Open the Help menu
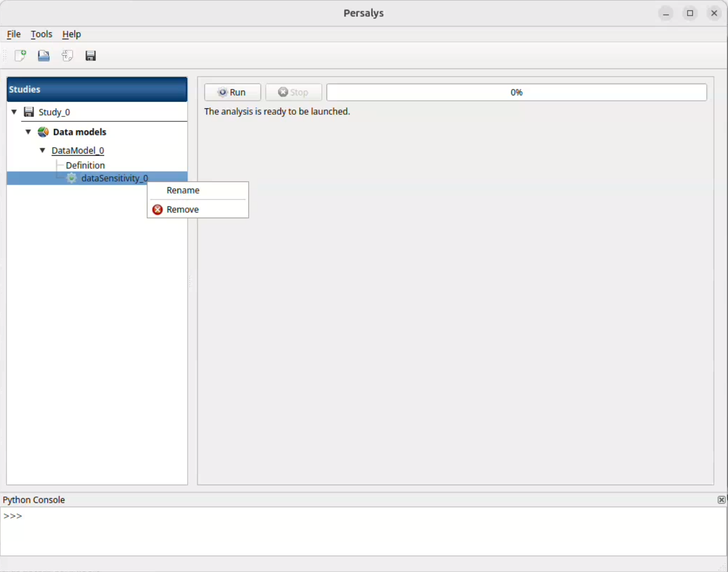 click(x=71, y=34)
